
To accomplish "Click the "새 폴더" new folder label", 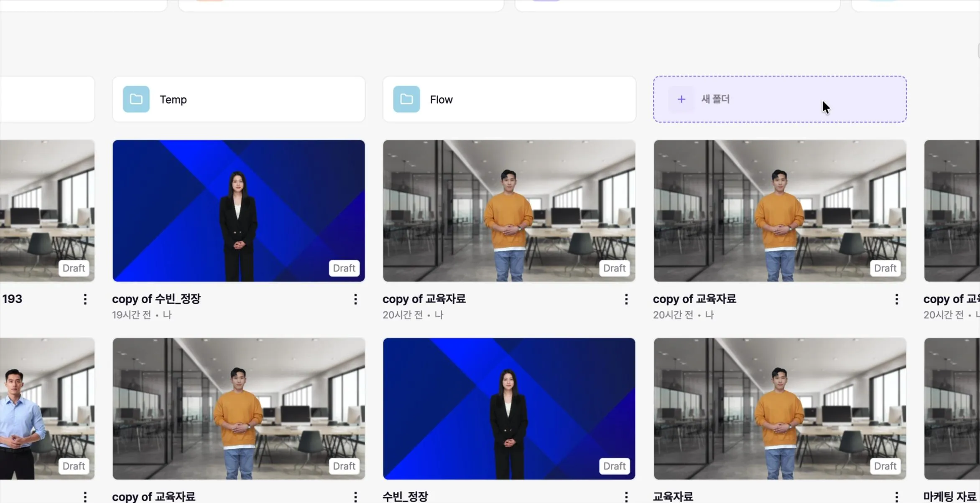I will 715,99.
